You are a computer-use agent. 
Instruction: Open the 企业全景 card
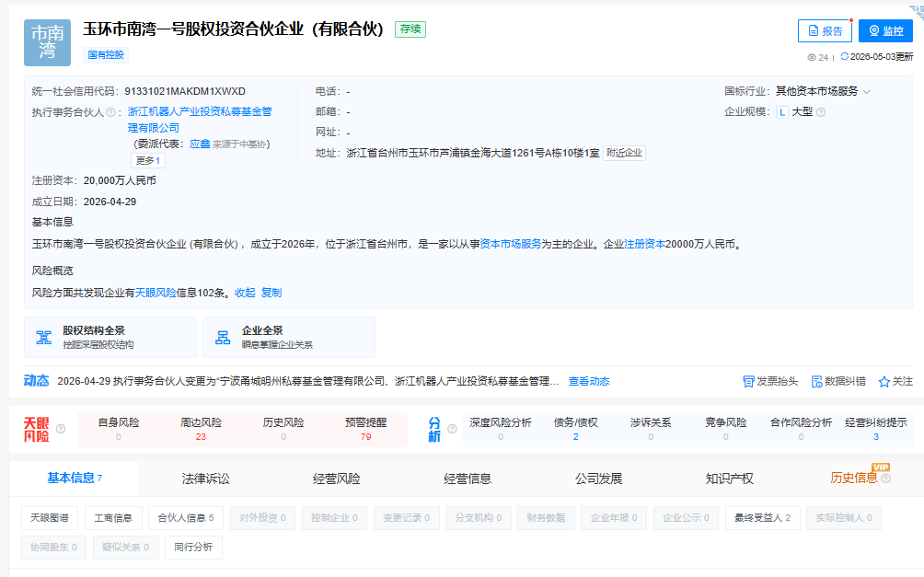point(289,337)
